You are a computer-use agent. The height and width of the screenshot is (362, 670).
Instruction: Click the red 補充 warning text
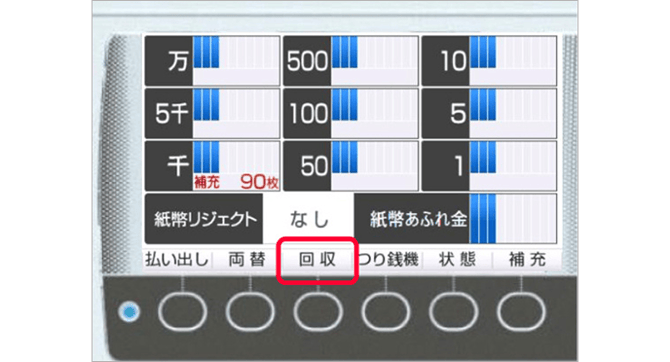coord(207,182)
